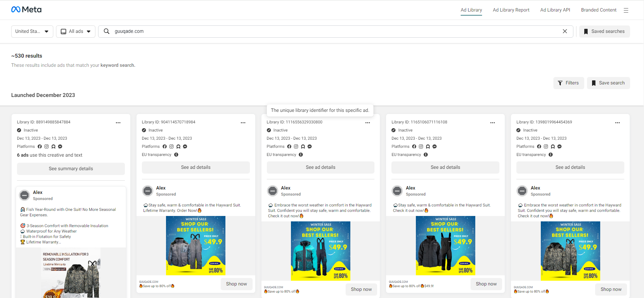This screenshot has width=644, height=298.
Task: See ad details for ad 904114570718984
Action: click(x=196, y=167)
